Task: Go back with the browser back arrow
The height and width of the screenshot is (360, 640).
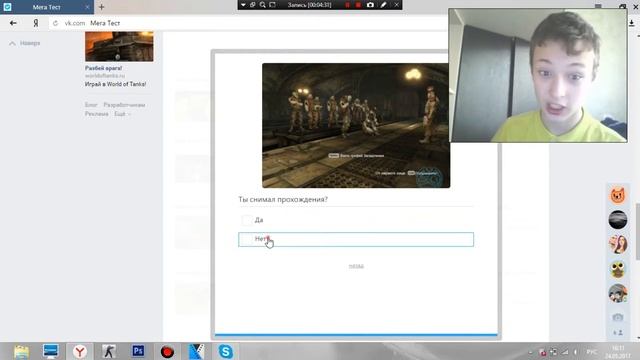Action: click(13, 23)
